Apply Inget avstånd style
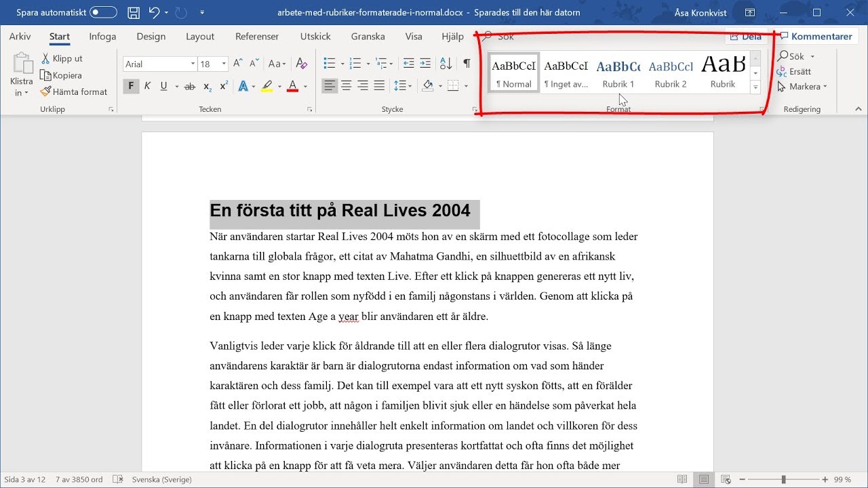868x488 pixels. (x=566, y=73)
